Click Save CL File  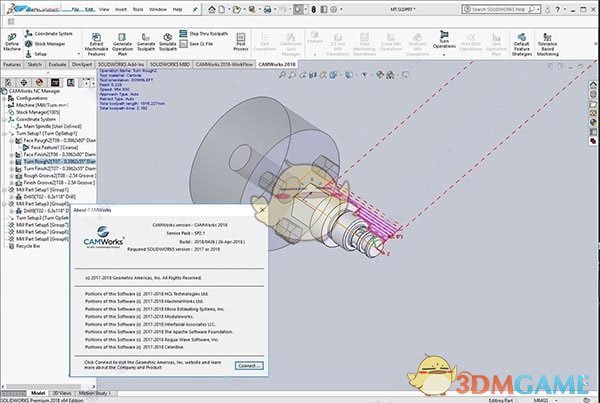(196, 44)
